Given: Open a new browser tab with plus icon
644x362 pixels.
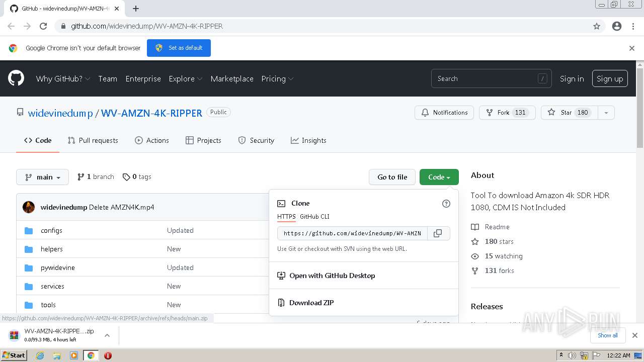Looking at the screenshot, I should (136, 9).
